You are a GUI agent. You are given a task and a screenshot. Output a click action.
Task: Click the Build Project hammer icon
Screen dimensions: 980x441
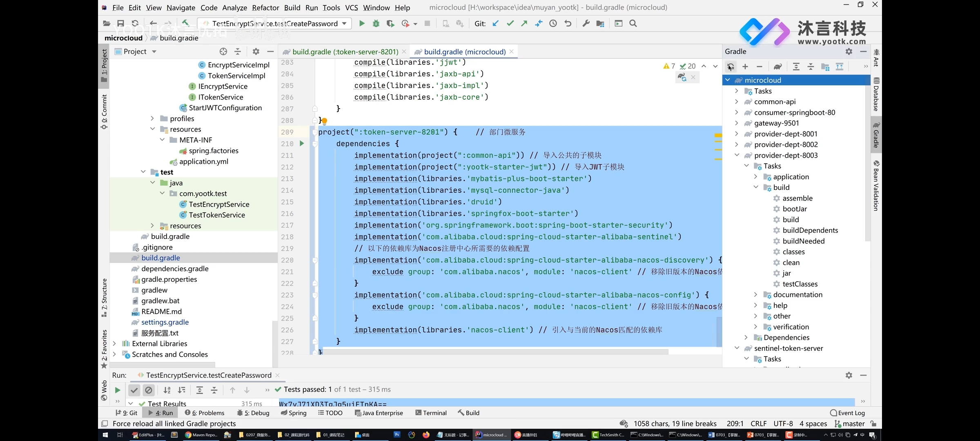click(185, 23)
